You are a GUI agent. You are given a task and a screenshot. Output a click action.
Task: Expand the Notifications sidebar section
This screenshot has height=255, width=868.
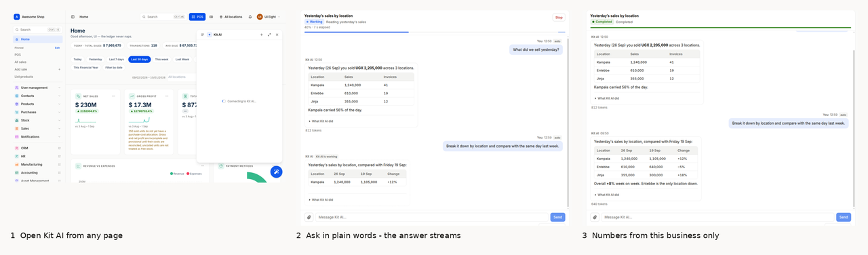(x=60, y=136)
